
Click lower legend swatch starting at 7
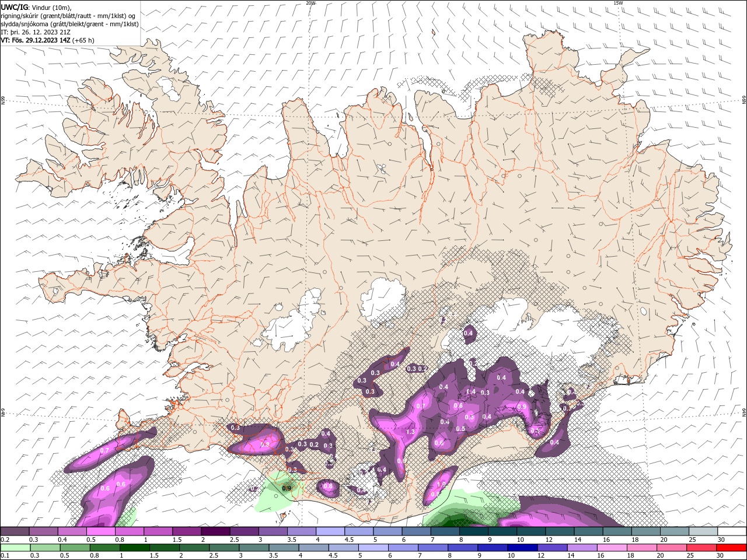[434, 548]
